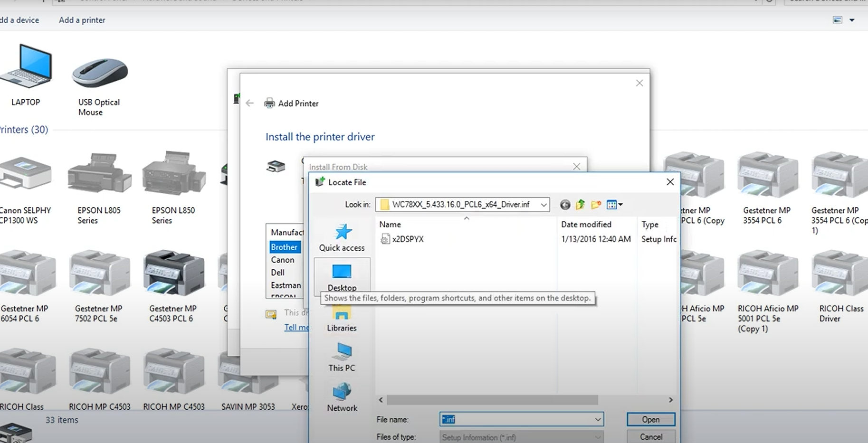
Task: Expand the File name combo box arrow
Action: (x=598, y=419)
